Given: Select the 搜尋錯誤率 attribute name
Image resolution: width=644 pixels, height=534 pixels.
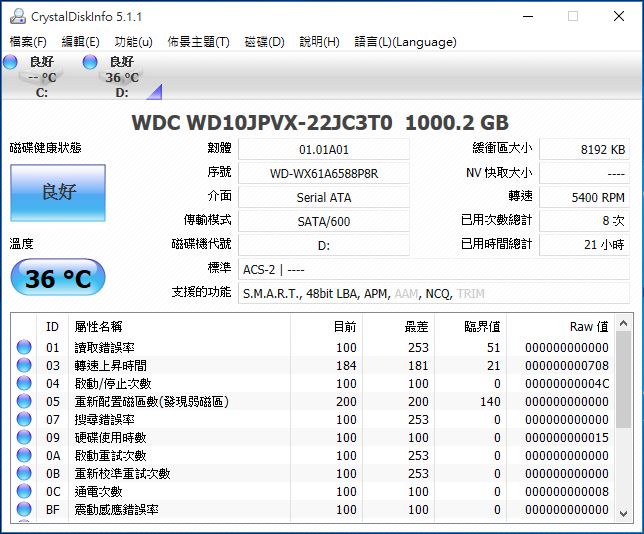Looking at the screenshot, I should 104,420.
